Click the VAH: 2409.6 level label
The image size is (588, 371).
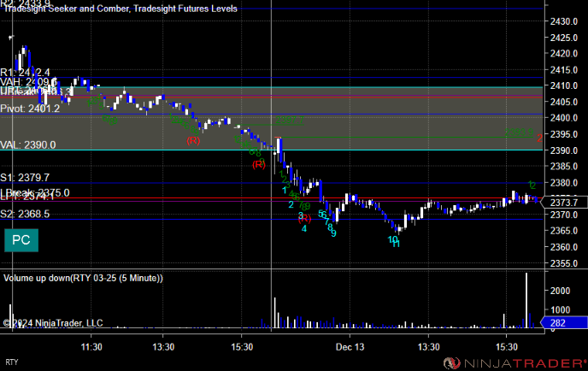[x=28, y=82]
